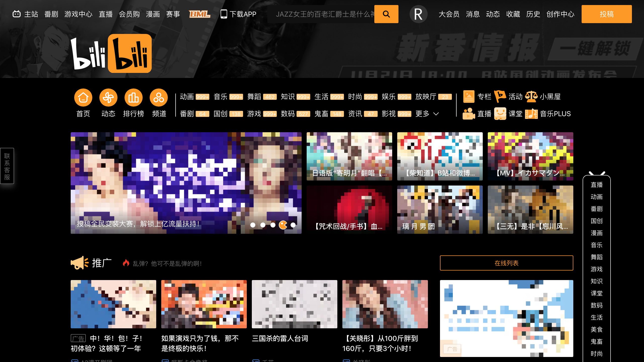This screenshot has height=362, width=644.
Task: Select 鬼畜 category tab
Action: (x=321, y=114)
